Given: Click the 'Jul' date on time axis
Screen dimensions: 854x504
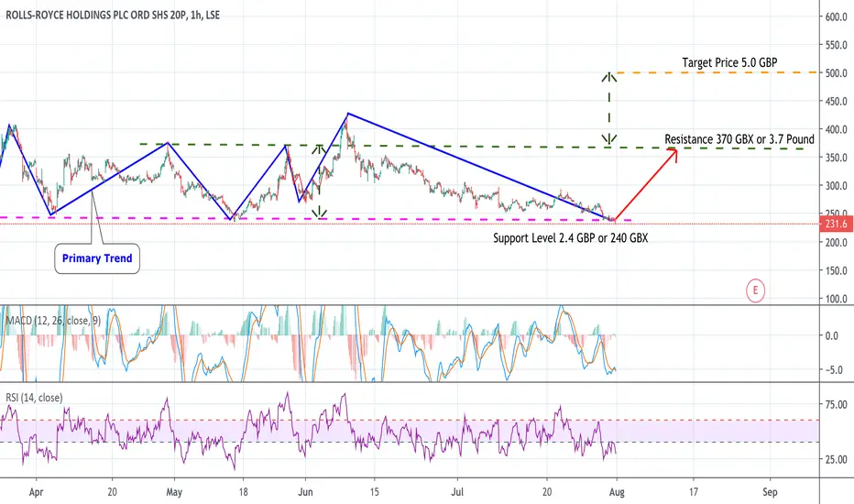Looking at the screenshot, I should click(457, 493).
